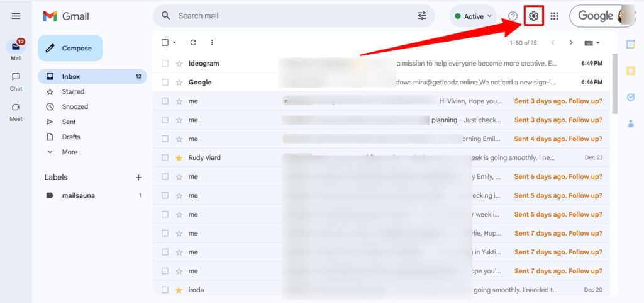Open the Google apps grid
This screenshot has height=303, width=644.
click(x=554, y=16)
